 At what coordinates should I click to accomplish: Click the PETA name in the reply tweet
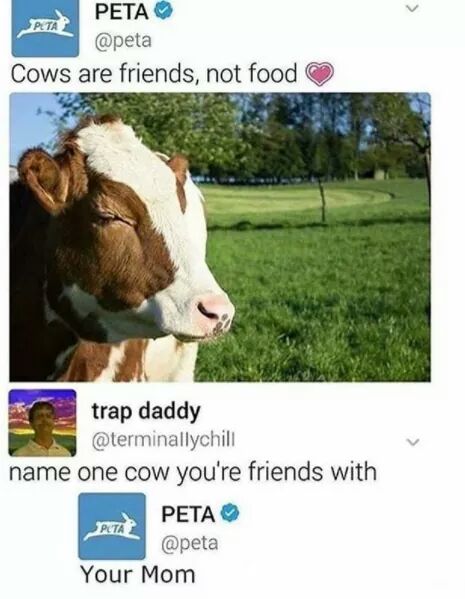188,514
